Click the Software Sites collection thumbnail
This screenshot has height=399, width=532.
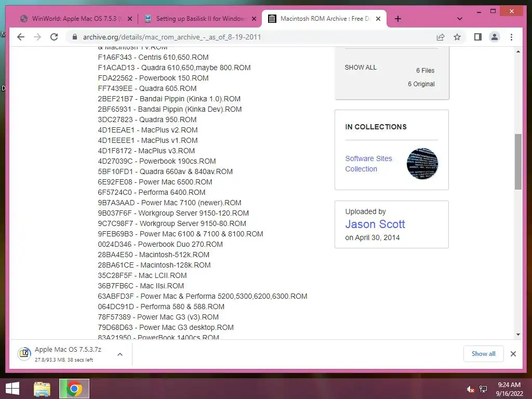pyautogui.click(x=422, y=164)
